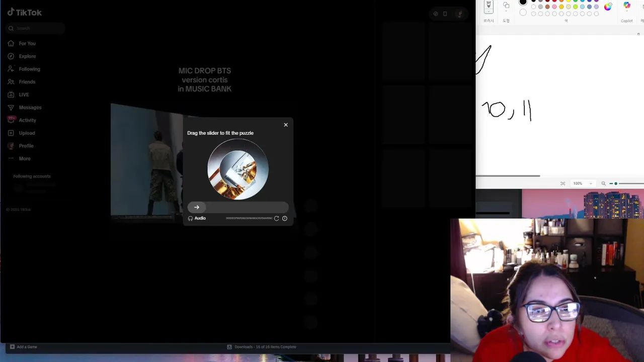Pick the pink palette swatch
The height and width of the screenshot is (362, 644).
(x=554, y=7)
